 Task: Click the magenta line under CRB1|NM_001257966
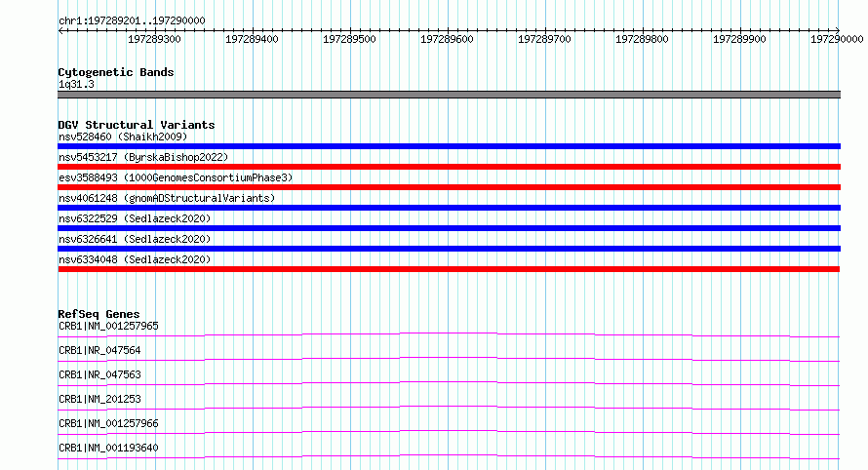point(449,432)
